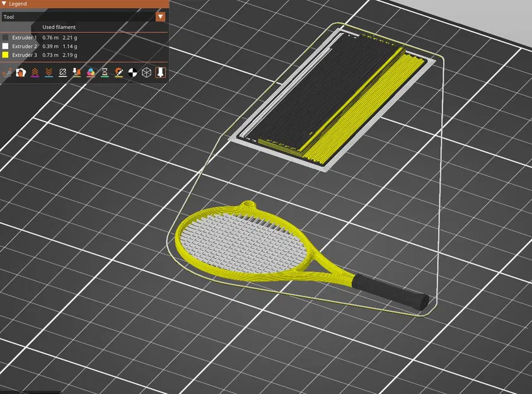This screenshot has height=394, width=532.
Task: Show the object shells
Action: click(147, 72)
